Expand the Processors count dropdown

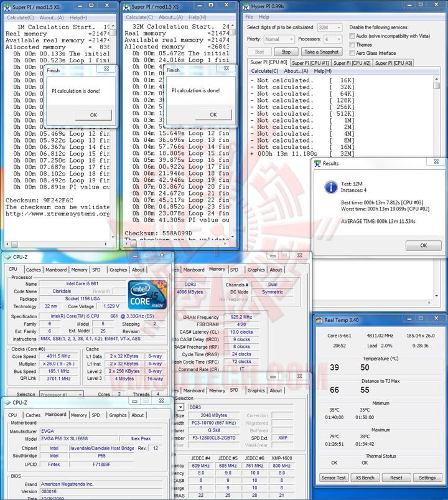point(333,39)
